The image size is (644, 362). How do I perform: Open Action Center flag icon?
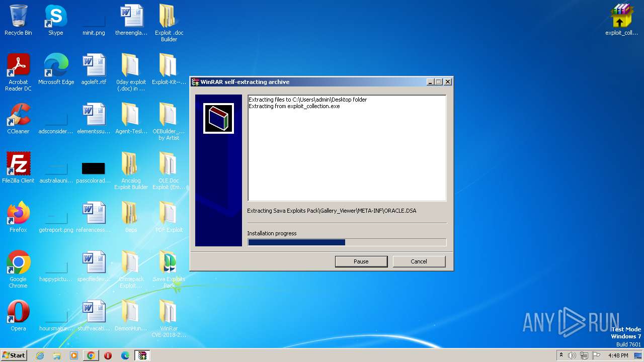(x=596, y=355)
